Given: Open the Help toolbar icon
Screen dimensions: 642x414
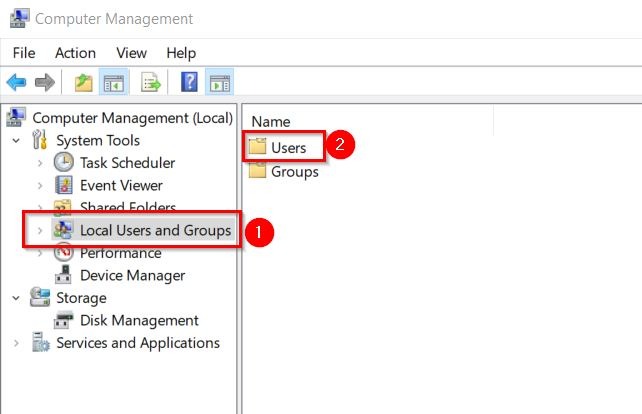Looking at the screenshot, I should 189,82.
